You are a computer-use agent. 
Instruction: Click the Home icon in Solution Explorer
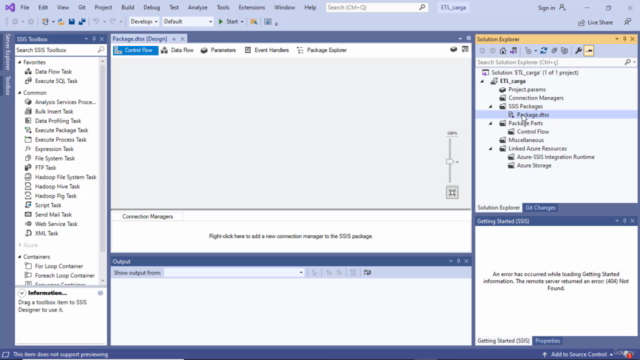click(x=503, y=51)
